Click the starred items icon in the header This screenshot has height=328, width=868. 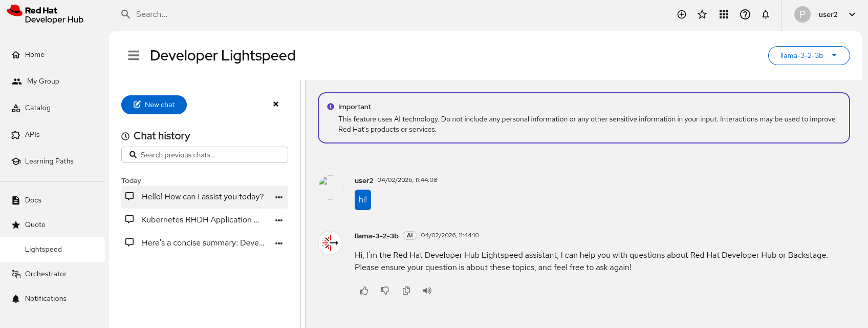(x=702, y=14)
